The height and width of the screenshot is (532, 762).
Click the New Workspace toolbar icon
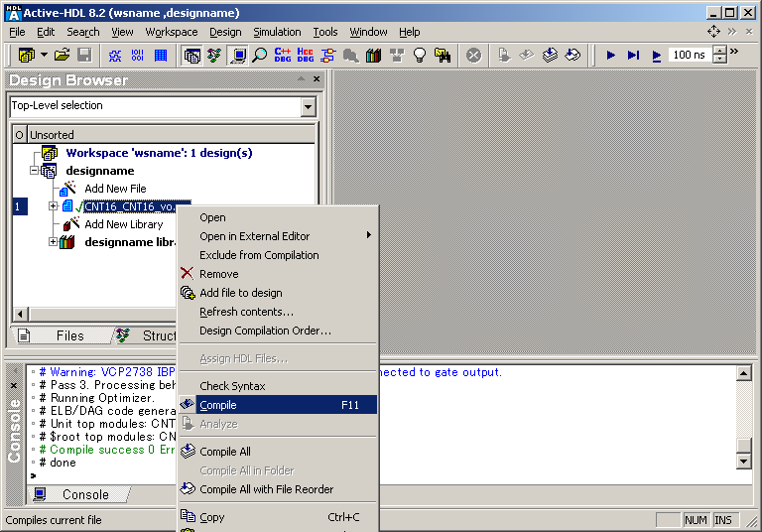click(26, 55)
